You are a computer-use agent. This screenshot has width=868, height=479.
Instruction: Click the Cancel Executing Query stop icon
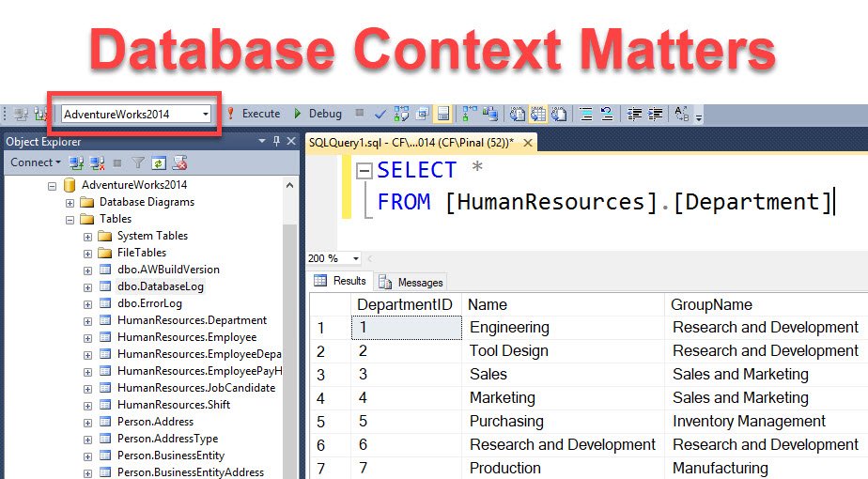360,113
